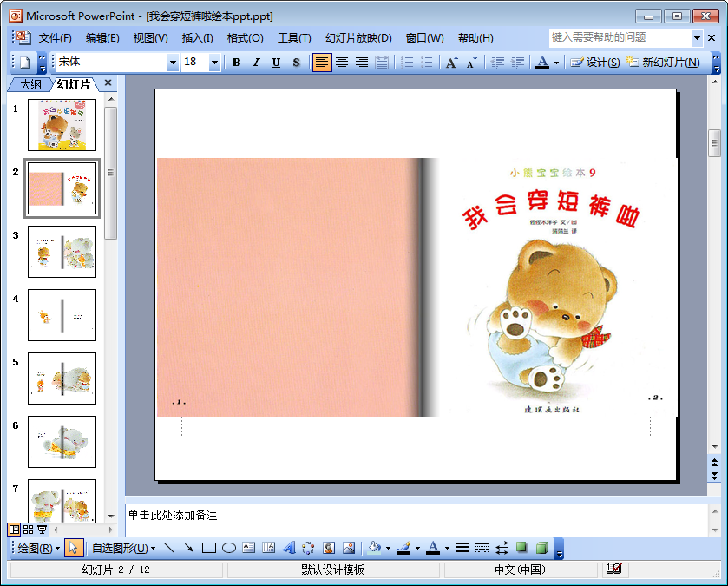Select the Oval drawing tool
Image resolution: width=728 pixels, height=586 pixels.
tap(228, 549)
